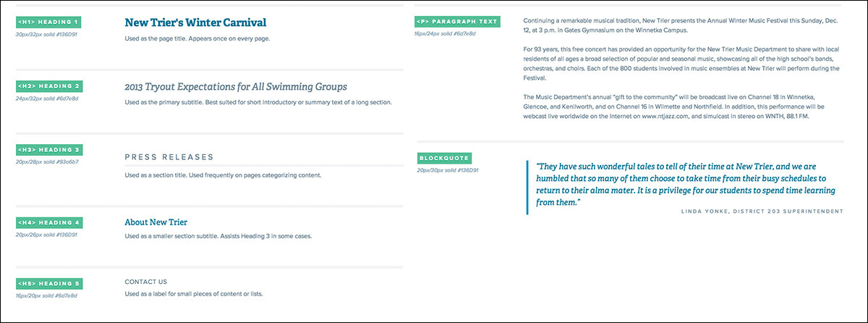Click the H2 Heading 2 green badge
868x323 pixels.
coord(48,86)
